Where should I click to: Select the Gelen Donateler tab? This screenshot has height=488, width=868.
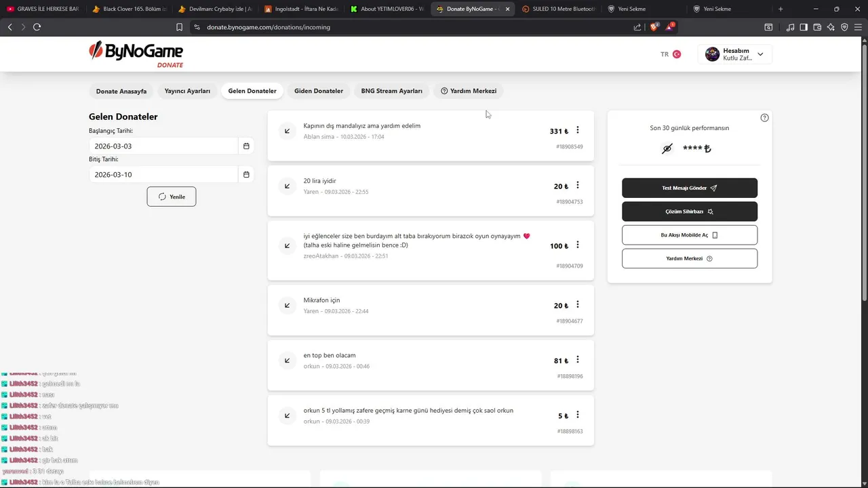click(x=252, y=91)
